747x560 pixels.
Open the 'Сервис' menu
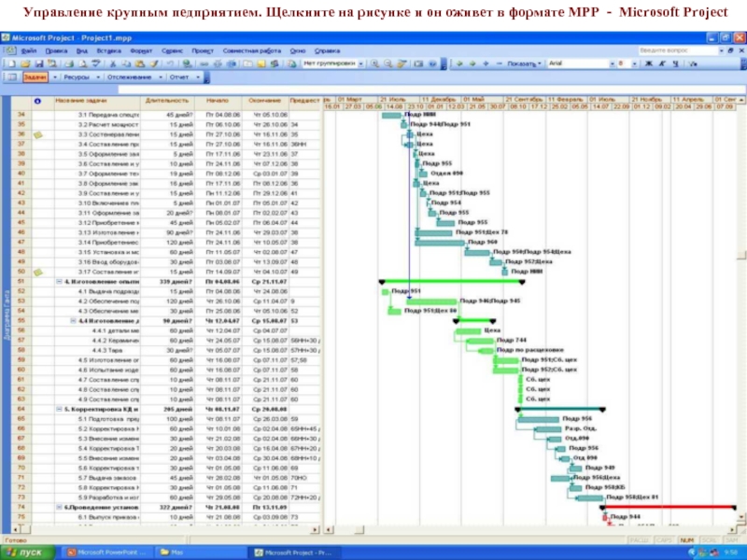pyautogui.click(x=172, y=51)
